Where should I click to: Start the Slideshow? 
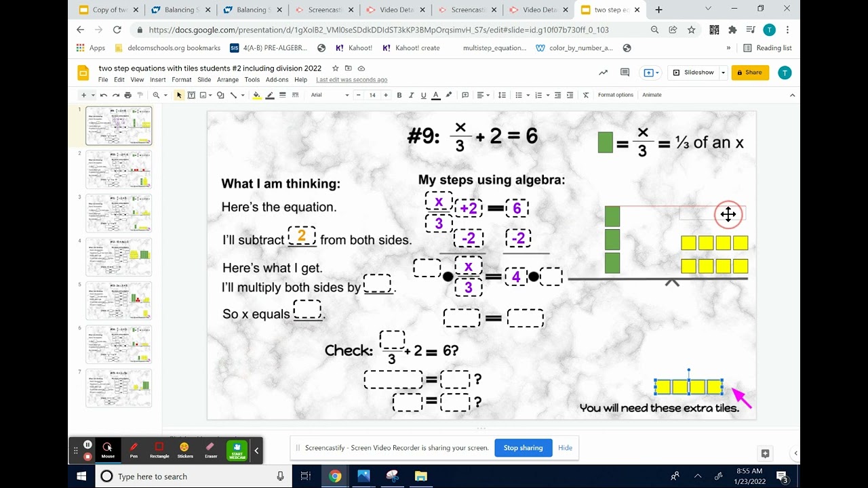pos(694,73)
